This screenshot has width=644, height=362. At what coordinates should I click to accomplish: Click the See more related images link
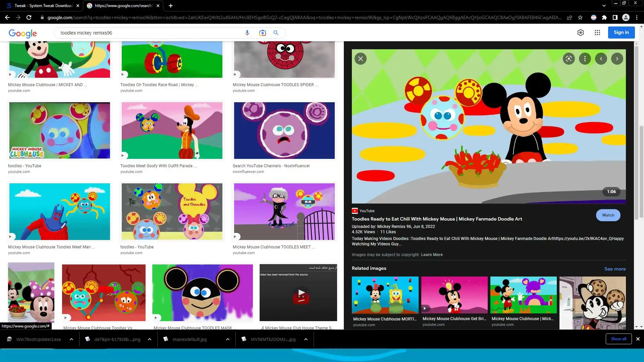pos(614,269)
